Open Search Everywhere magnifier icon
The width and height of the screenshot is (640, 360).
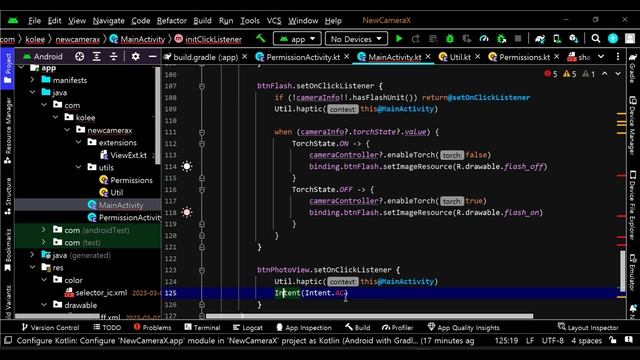click(x=596, y=39)
